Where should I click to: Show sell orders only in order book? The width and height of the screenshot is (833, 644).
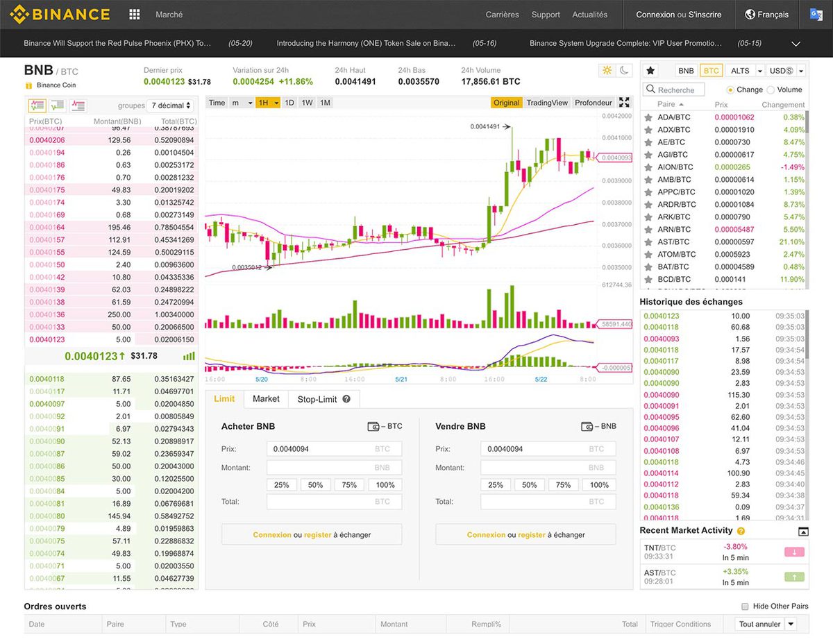pyautogui.click(x=78, y=105)
